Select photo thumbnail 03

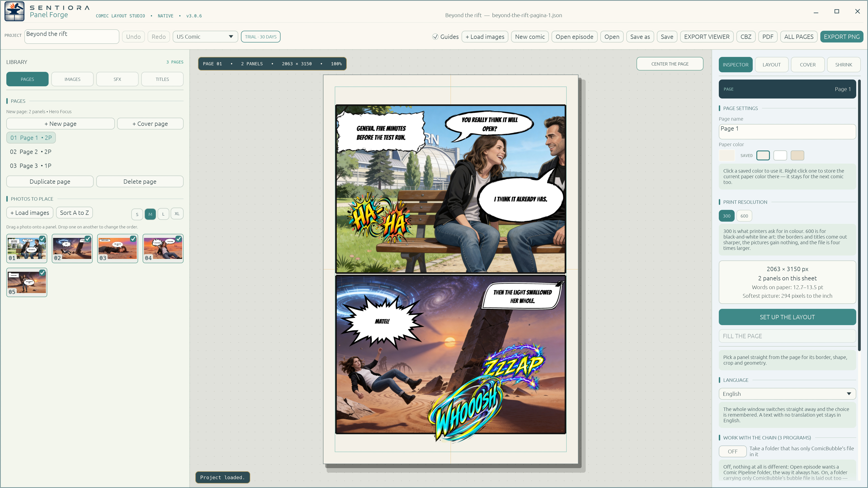point(118,249)
